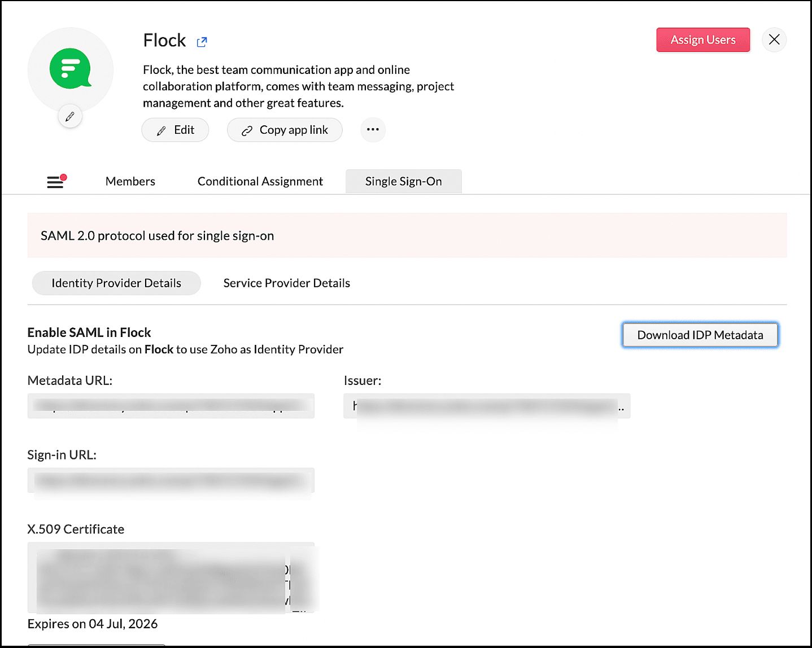This screenshot has height=648, width=812.
Task: Select the Single Sign-On tab
Action: 403,181
